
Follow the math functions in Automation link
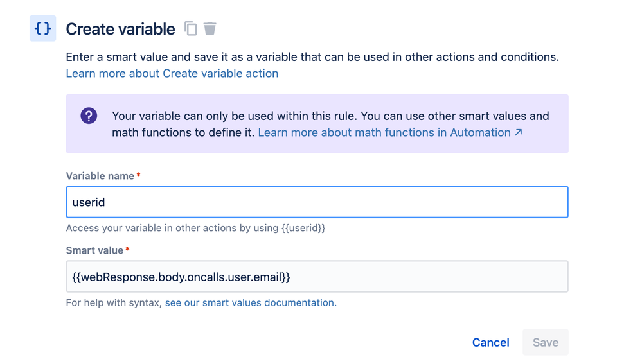pyautogui.click(x=384, y=133)
